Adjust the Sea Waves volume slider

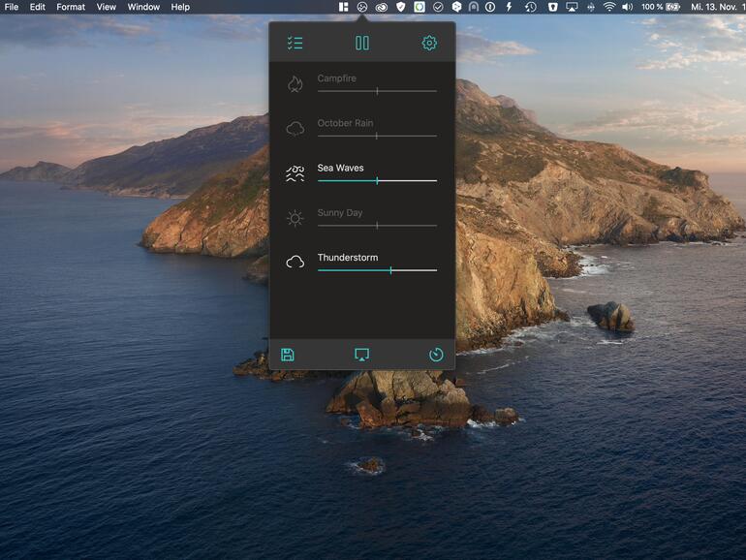[x=377, y=181]
